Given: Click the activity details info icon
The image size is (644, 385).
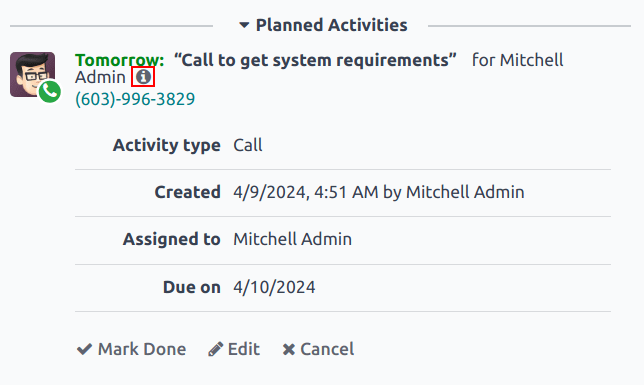Looking at the screenshot, I should (x=143, y=76).
